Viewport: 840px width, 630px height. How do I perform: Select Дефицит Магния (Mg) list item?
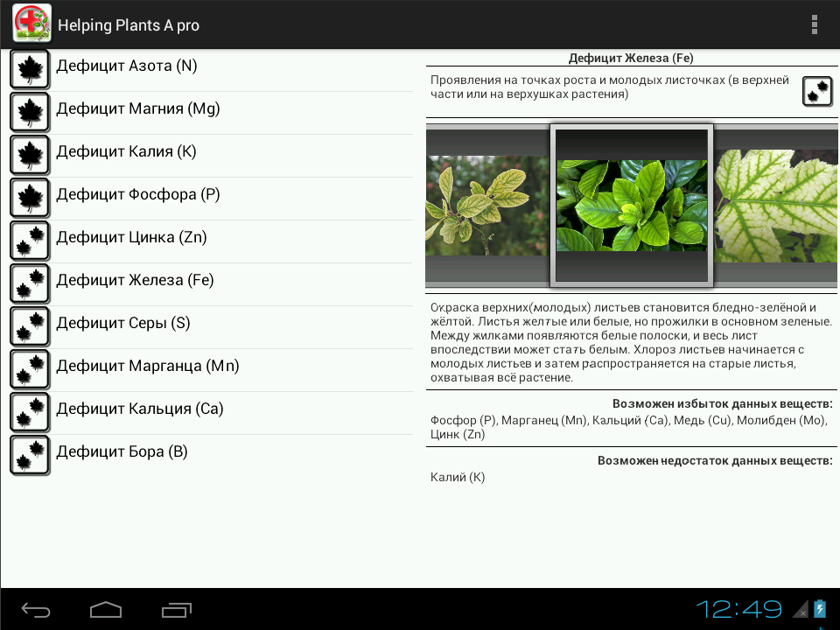211,113
